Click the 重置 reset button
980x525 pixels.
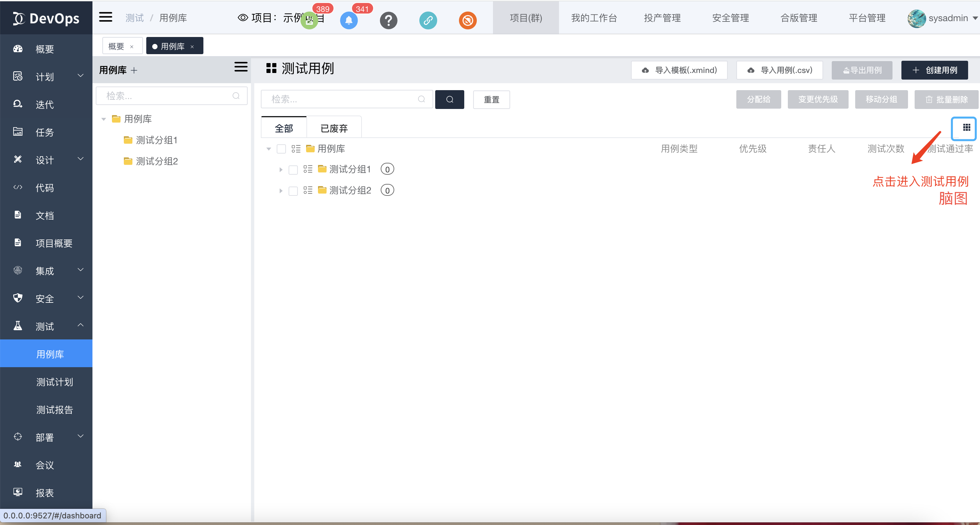click(x=491, y=100)
